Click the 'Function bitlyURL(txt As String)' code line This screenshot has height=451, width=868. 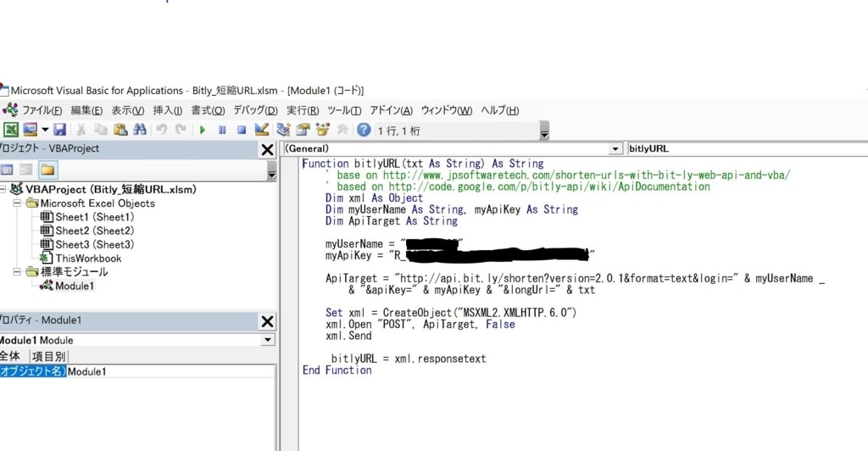[423, 164]
